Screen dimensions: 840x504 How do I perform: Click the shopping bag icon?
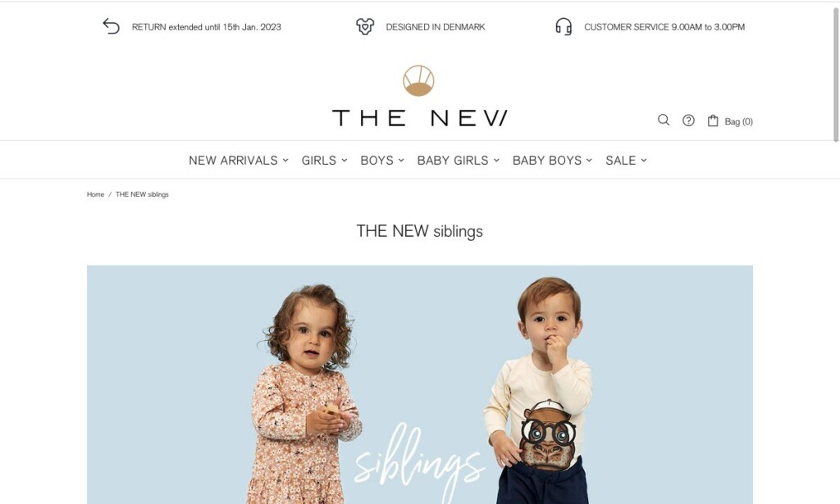pyautogui.click(x=713, y=121)
